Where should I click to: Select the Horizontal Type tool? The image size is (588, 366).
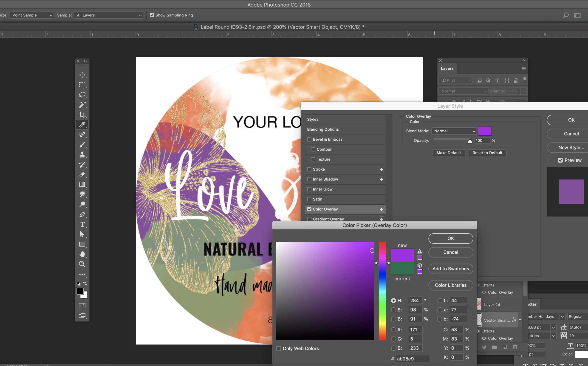click(82, 224)
